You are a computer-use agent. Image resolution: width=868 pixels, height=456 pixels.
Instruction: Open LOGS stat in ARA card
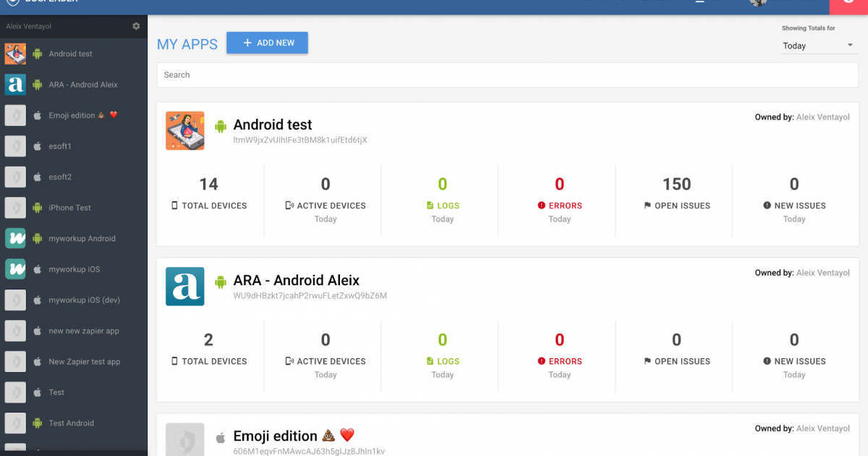pos(443,355)
